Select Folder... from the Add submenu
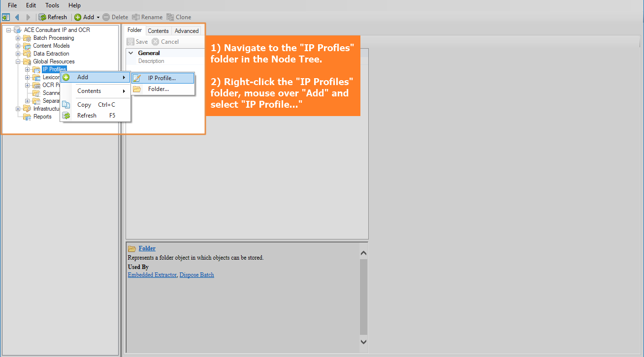Viewport: 644px width, 357px height. pos(163,89)
